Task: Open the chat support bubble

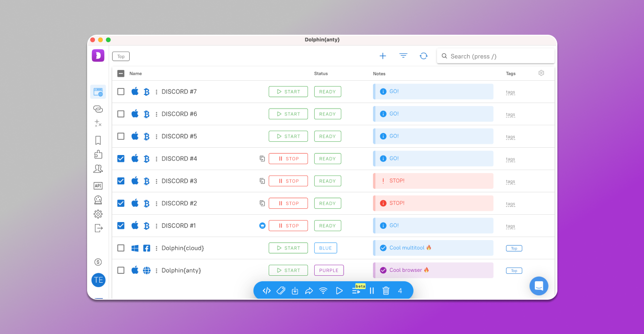Action: click(x=539, y=286)
